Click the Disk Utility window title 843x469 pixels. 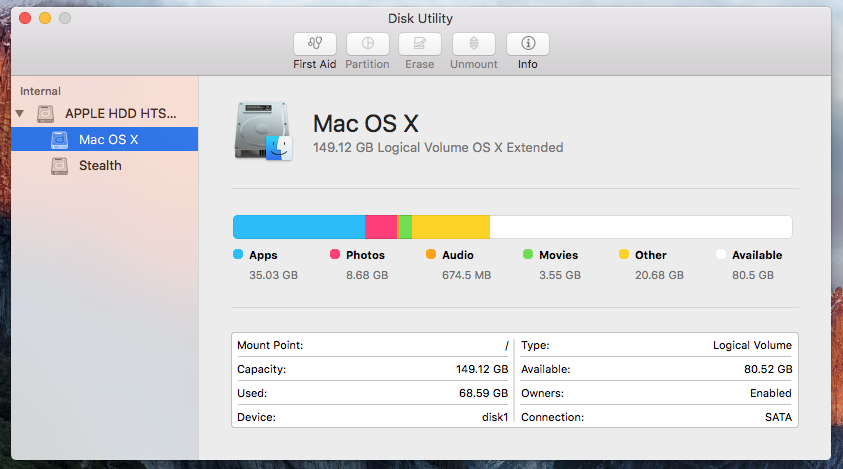point(420,19)
